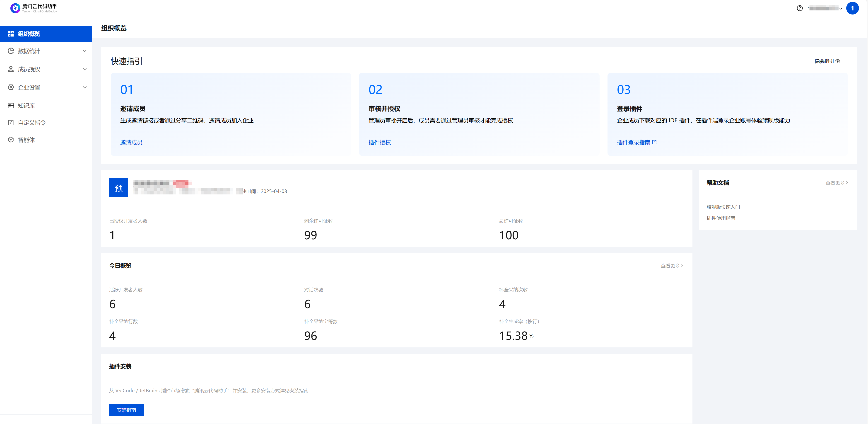Click the 数据统计 pie chart icon
This screenshot has height=424, width=868.
click(x=11, y=51)
